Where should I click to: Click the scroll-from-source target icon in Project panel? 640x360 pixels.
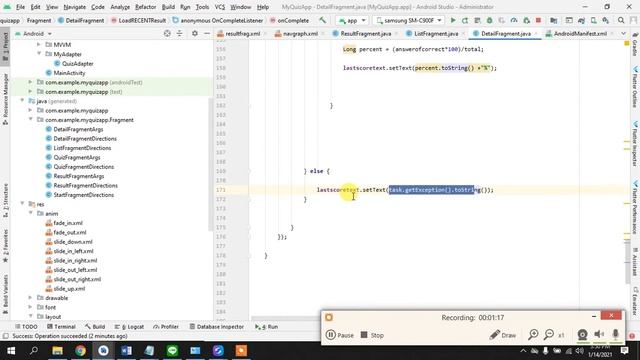coord(167,33)
